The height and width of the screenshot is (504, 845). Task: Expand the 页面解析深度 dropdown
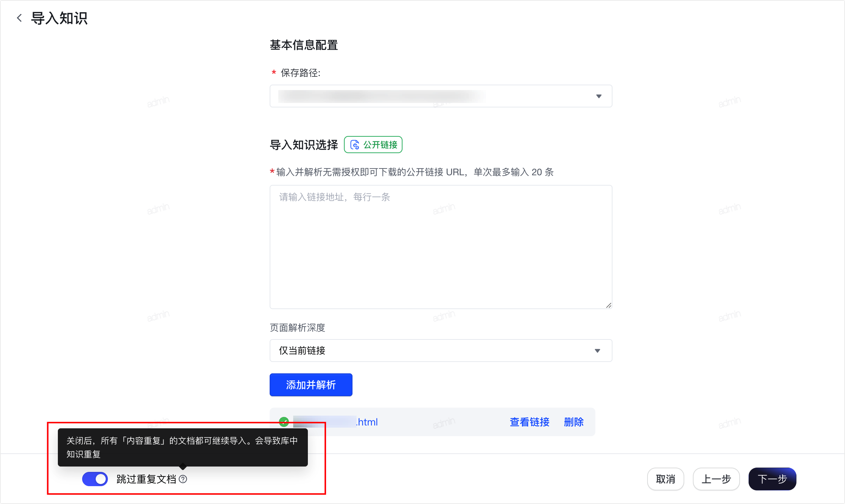[x=441, y=351]
